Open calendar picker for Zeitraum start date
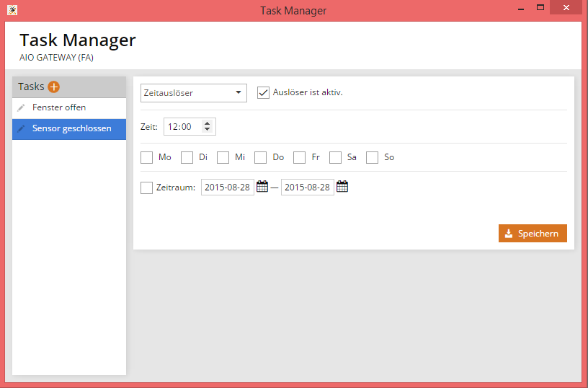The height and width of the screenshot is (388, 588). [x=262, y=187]
